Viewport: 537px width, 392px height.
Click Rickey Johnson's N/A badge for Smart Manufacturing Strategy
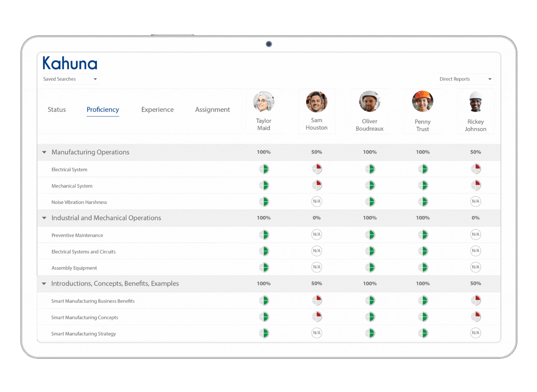point(475,333)
